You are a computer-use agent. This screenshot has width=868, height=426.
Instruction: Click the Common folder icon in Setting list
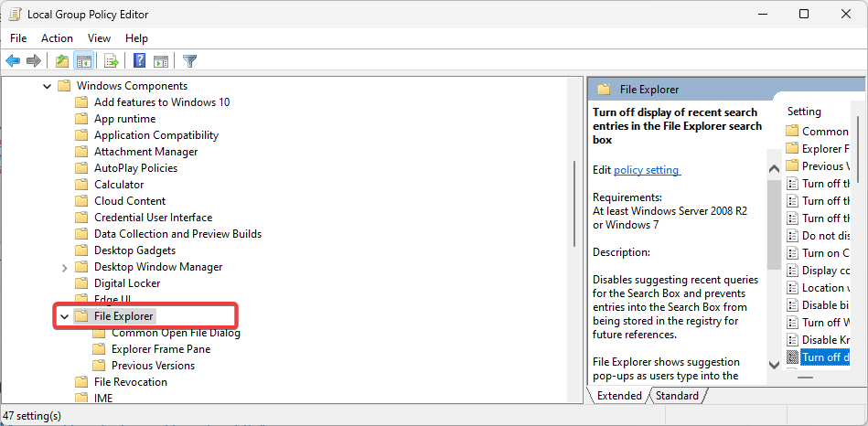[x=792, y=131]
